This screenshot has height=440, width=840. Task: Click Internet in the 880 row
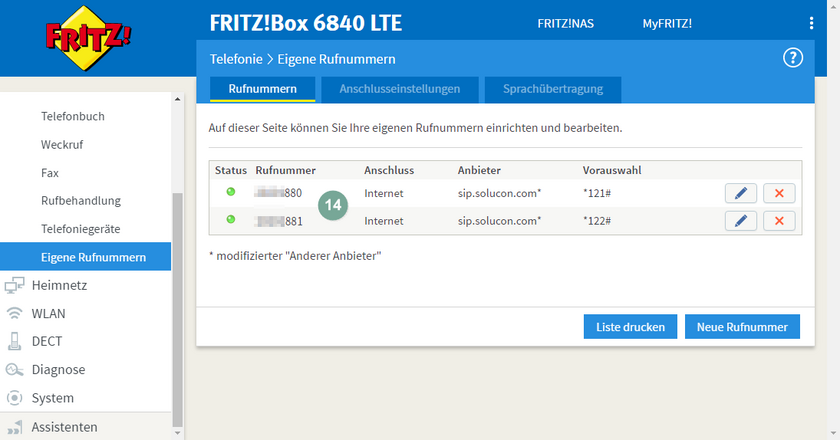click(384, 193)
